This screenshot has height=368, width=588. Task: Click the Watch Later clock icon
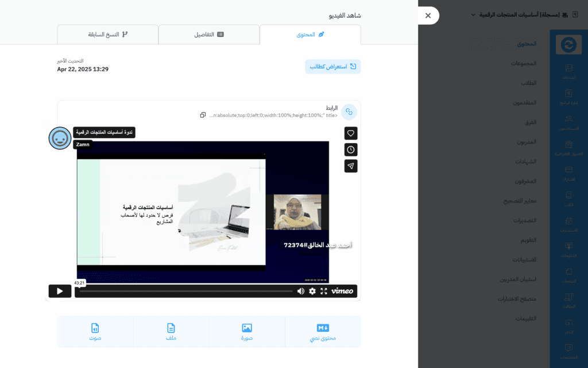(x=351, y=150)
